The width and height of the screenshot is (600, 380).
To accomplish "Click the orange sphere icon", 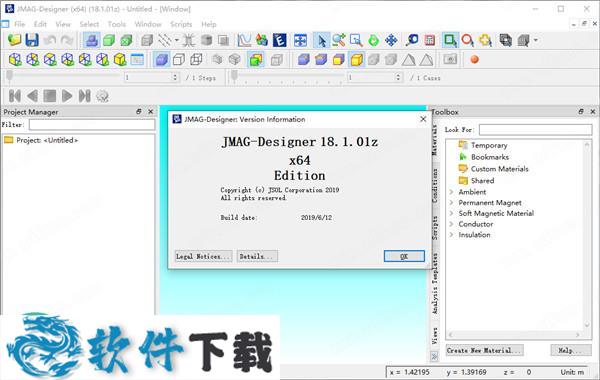I will 474,60.
